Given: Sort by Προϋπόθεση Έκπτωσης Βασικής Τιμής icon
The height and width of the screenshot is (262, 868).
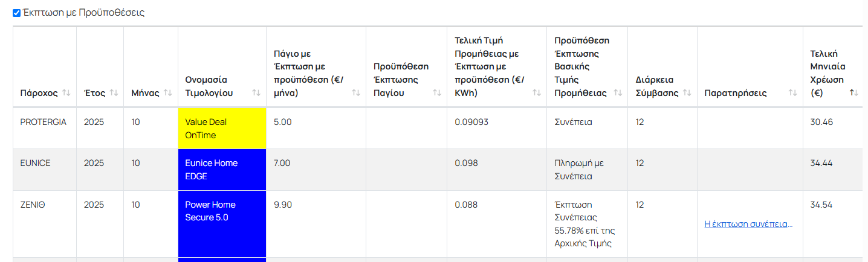Looking at the screenshot, I should click(x=618, y=93).
